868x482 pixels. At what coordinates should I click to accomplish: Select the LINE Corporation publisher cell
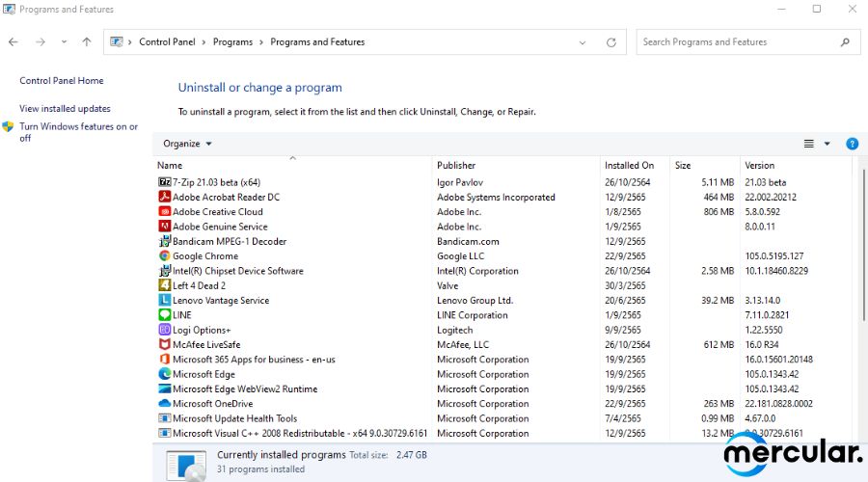(473, 315)
